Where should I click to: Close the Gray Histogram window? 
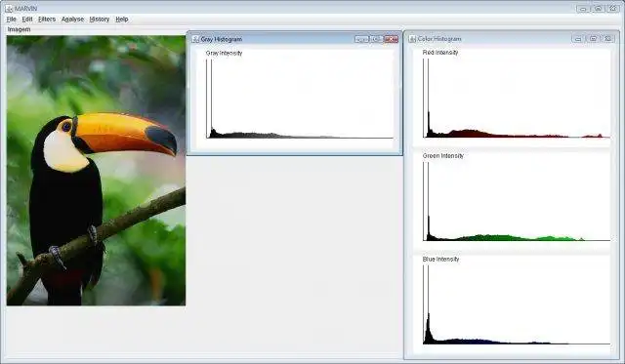(391, 39)
